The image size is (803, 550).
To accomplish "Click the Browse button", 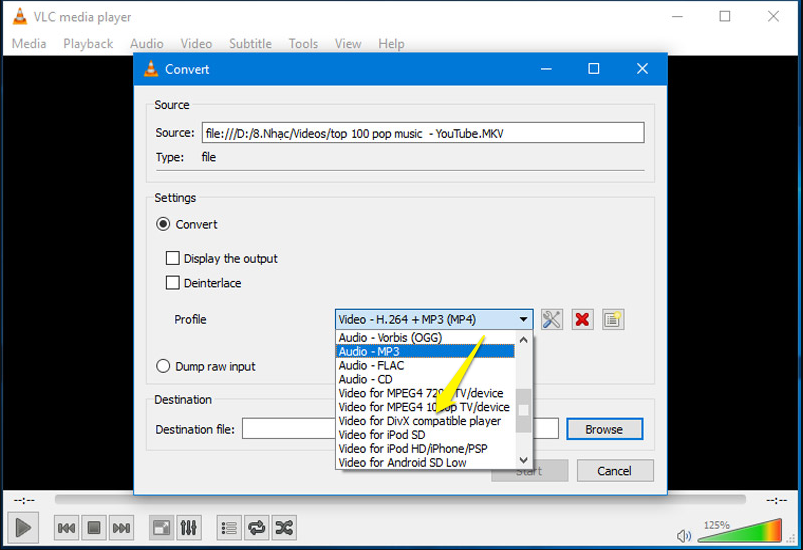I will (604, 429).
